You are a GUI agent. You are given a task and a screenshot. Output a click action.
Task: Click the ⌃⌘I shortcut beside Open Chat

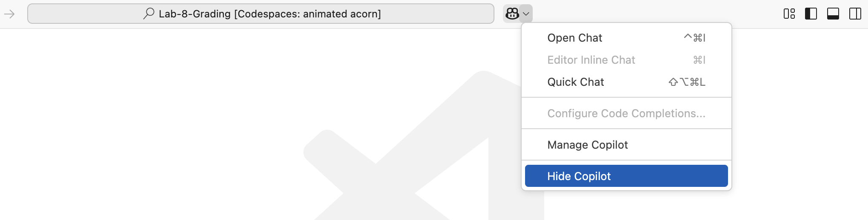pos(694,38)
